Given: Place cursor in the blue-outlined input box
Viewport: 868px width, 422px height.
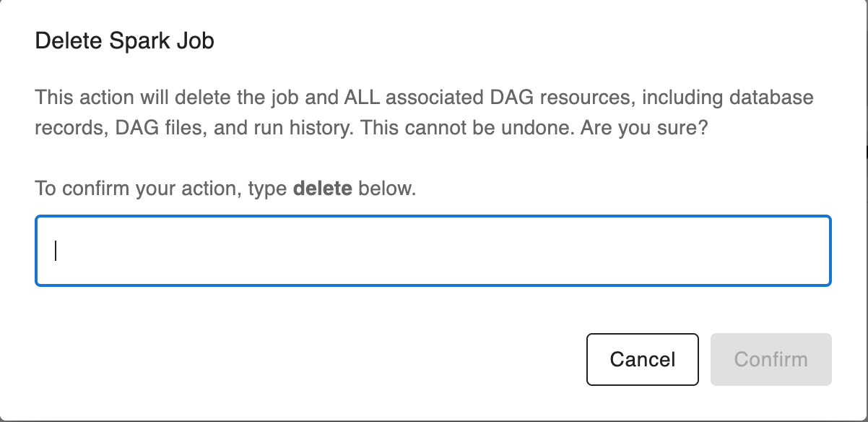Looking at the screenshot, I should [x=433, y=251].
